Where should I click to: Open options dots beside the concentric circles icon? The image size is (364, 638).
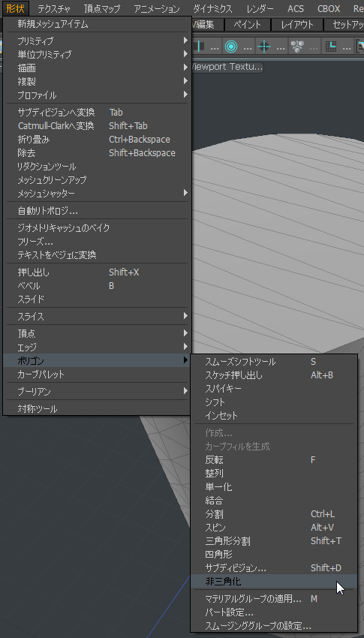tap(247, 48)
